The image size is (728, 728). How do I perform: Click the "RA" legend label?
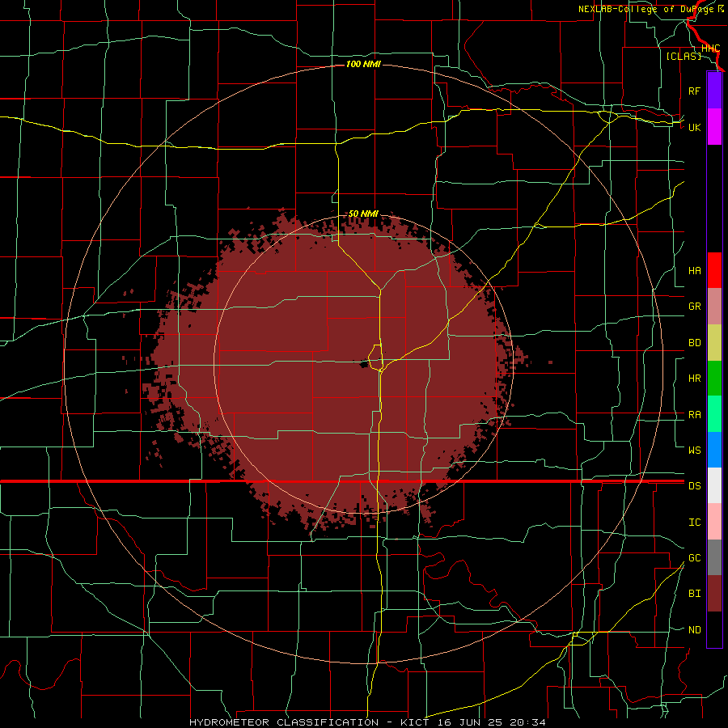pyautogui.click(x=694, y=415)
